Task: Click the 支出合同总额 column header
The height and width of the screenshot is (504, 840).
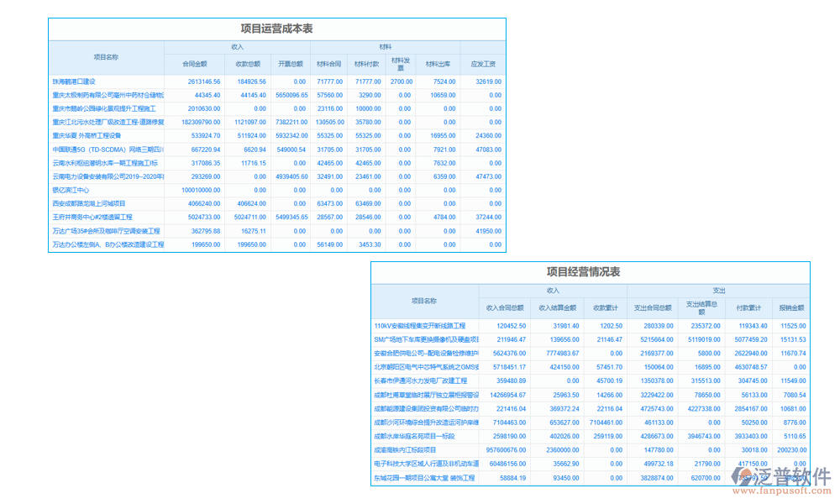Action: (653, 308)
